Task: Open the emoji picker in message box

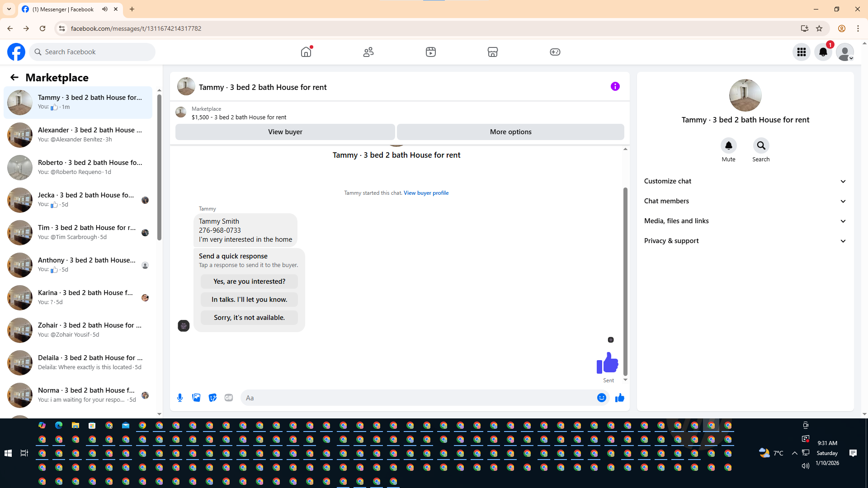Action: (x=601, y=398)
